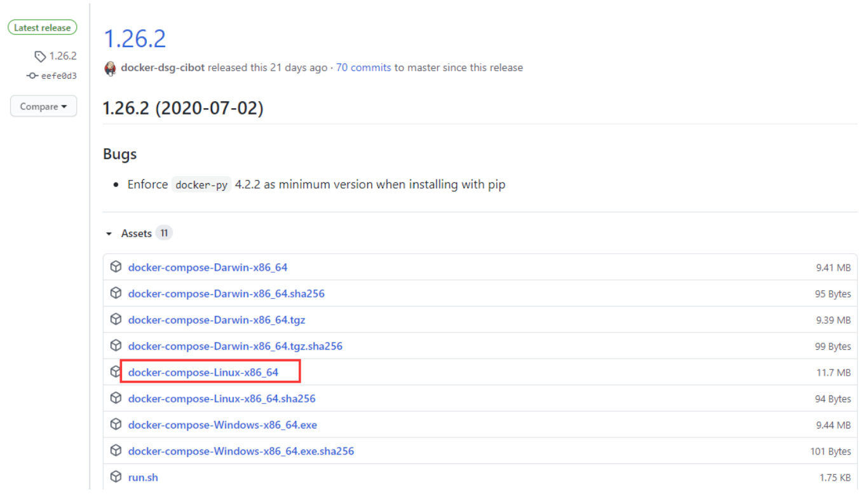Screen dimensions: 868x494
Task: Open the 1.26.2 tag in sidebar
Action: [x=62, y=56]
